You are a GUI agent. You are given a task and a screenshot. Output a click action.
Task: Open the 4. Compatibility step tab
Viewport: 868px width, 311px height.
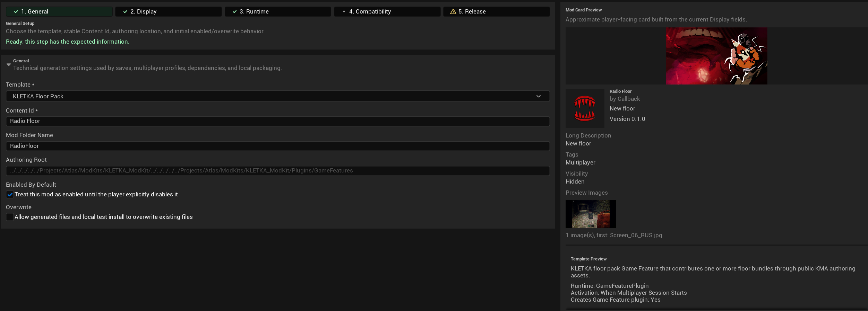(387, 11)
